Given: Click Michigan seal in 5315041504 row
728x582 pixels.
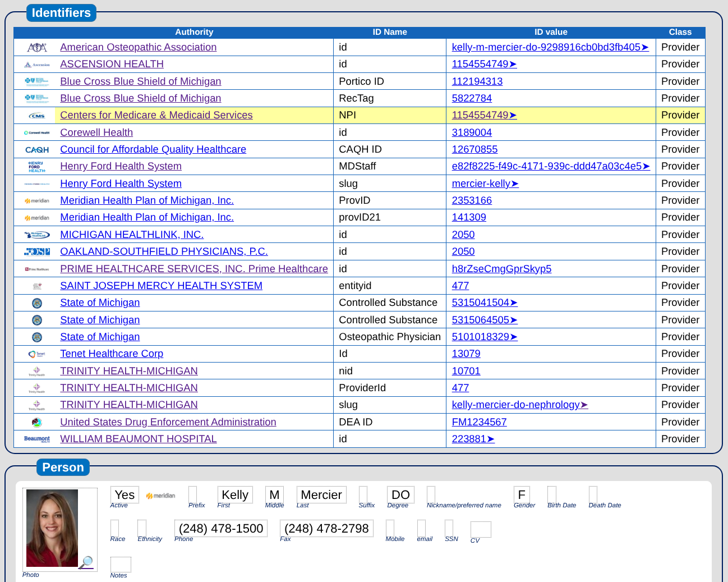Looking at the screenshot, I should pyautogui.click(x=37, y=303).
